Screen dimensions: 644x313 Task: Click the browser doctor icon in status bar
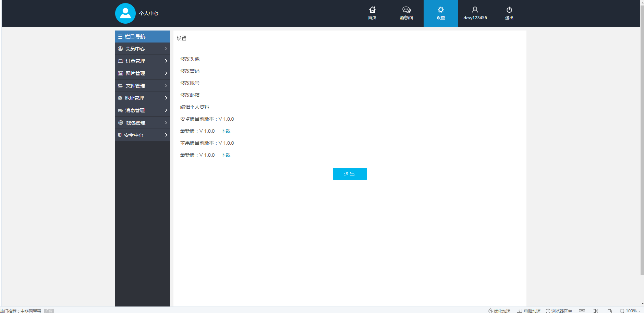(548, 311)
